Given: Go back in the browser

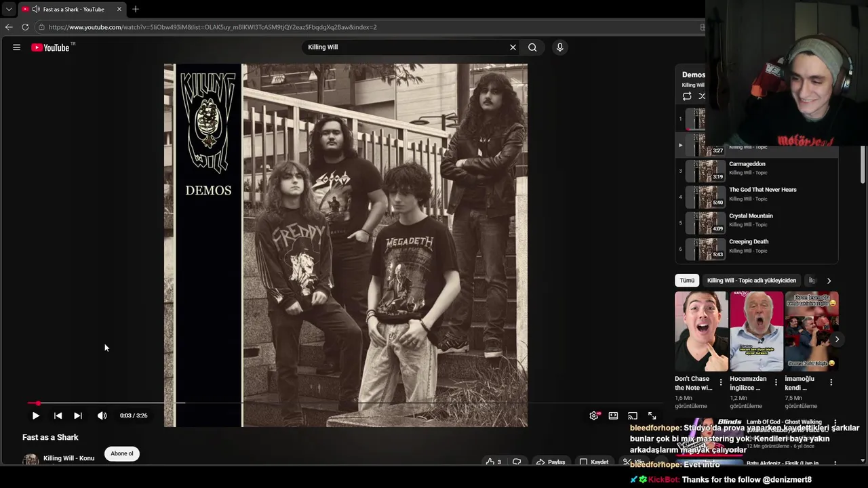Looking at the screenshot, I should pos(9,27).
